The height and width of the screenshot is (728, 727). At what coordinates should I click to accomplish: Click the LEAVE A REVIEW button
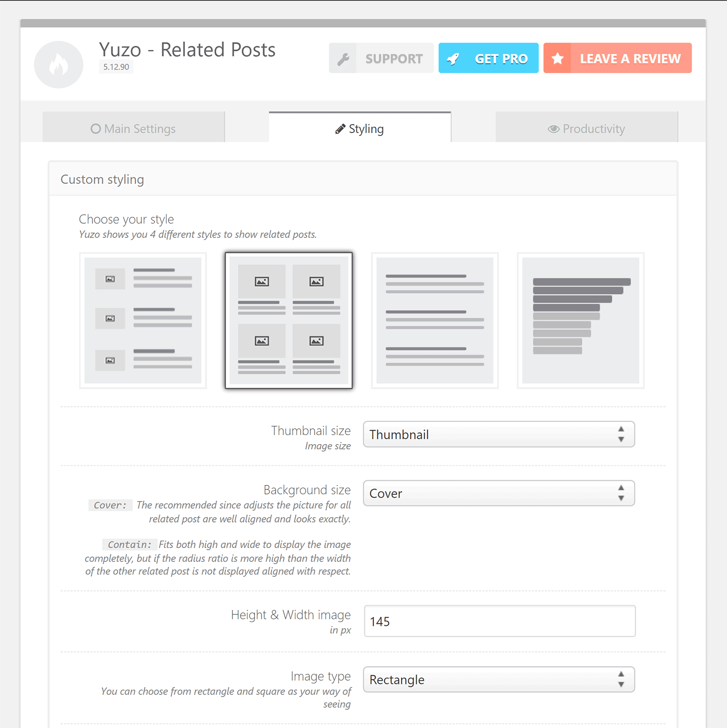click(x=617, y=58)
